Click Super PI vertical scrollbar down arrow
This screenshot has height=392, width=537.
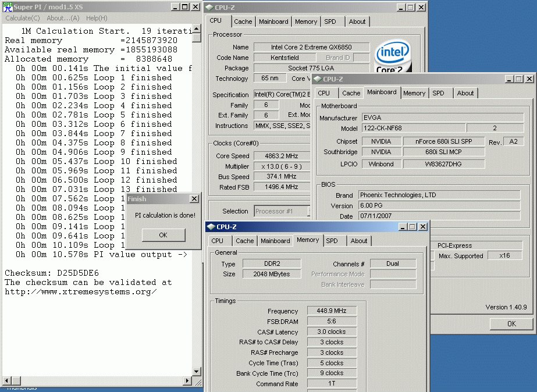click(x=196, y=372)
